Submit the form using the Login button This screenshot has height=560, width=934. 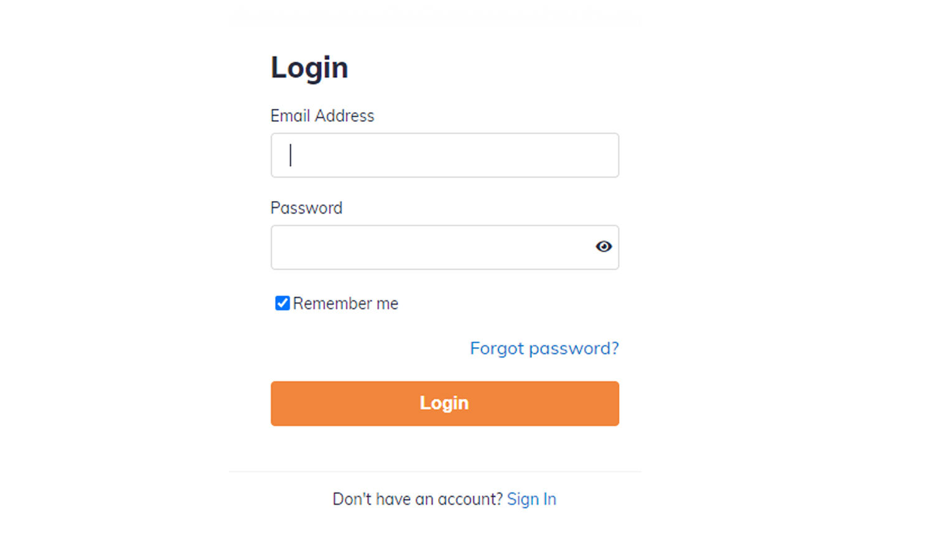coord(444,403)
